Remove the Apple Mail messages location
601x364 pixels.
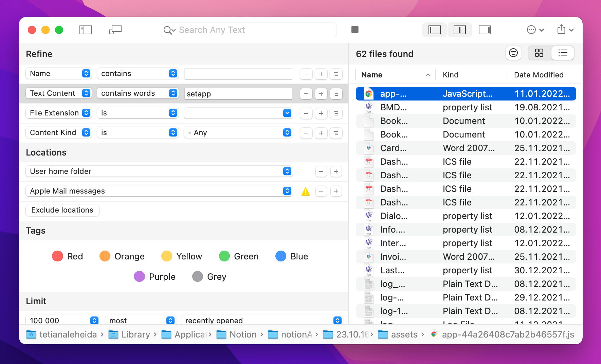click(321, 191)
